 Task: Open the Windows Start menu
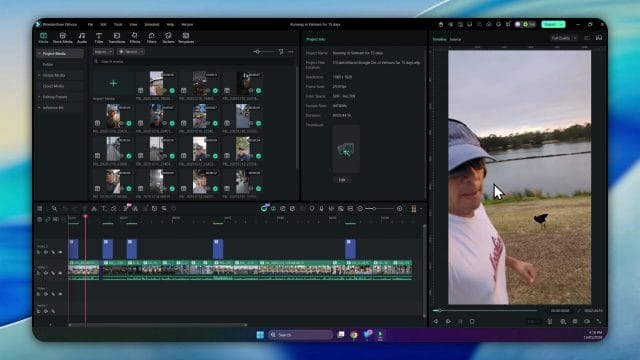click(260, 335)
